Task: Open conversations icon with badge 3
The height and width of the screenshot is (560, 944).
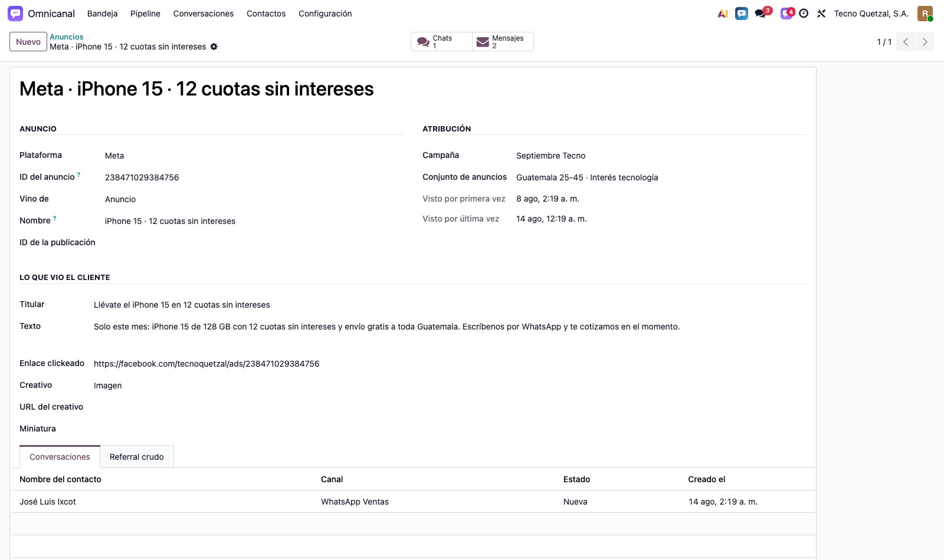Action: click(x=762, y=13)
